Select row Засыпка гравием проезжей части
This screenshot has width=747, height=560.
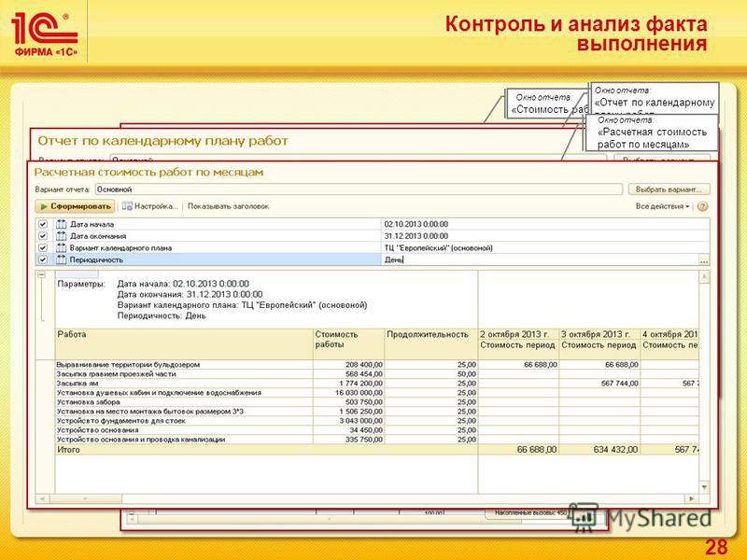coord(116,374)
